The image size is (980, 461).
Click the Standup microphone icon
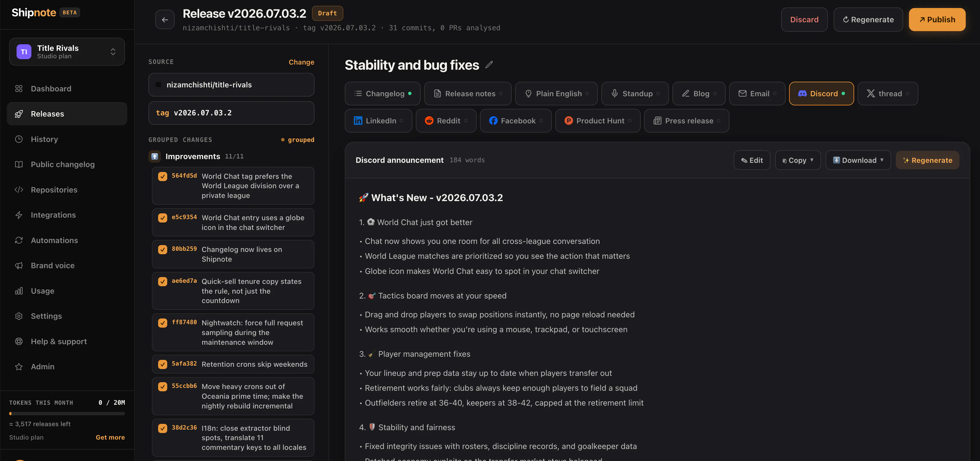click(x=614, y=94)
